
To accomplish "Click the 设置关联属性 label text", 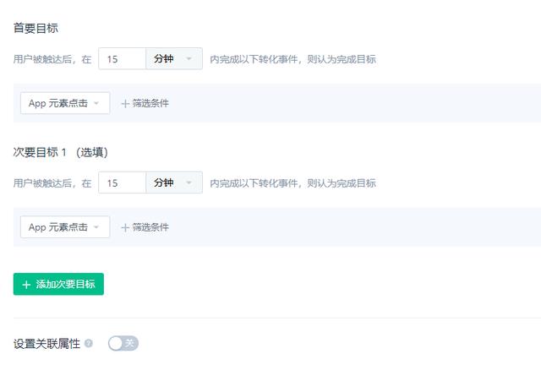I will (46, 344).
